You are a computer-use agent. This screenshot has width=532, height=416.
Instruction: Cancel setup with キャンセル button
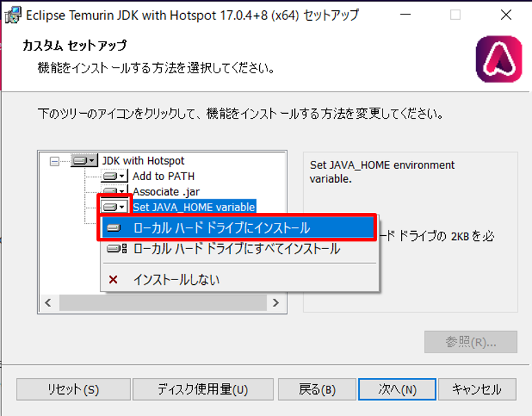pyautogui.click(x=477, y=389)
